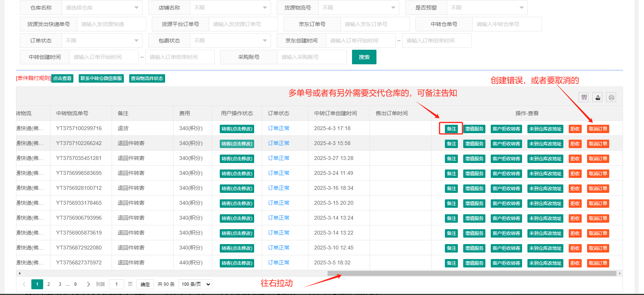Click 京东创建时间 start time field
This screenshot has height=295, width=644.
click(361, 41)
